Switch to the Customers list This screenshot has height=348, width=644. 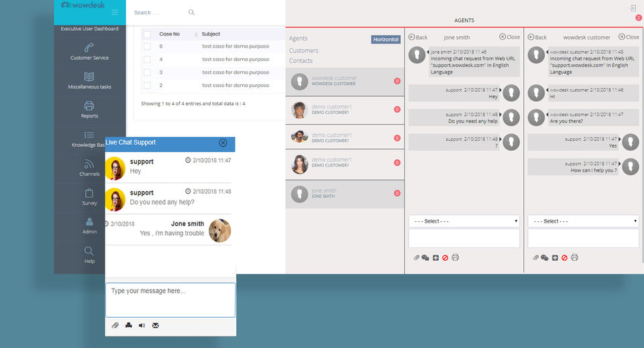[303, 50]
